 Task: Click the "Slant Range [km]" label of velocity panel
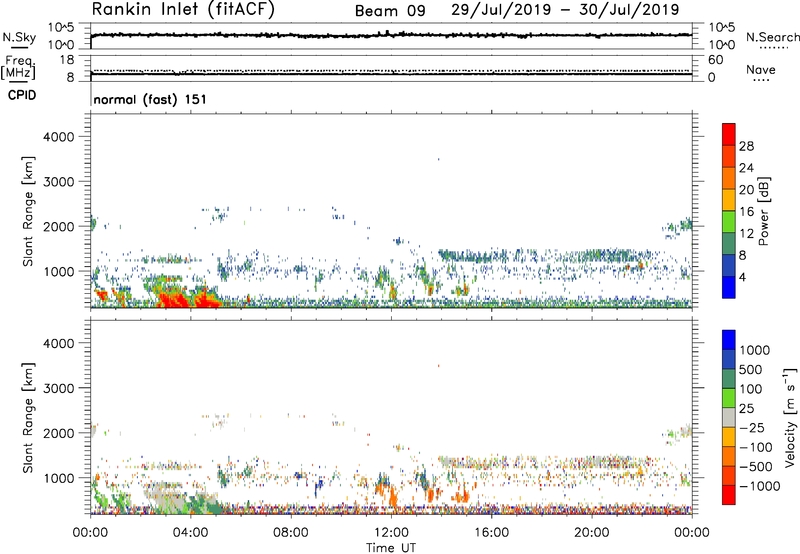(x=28, y=418)
